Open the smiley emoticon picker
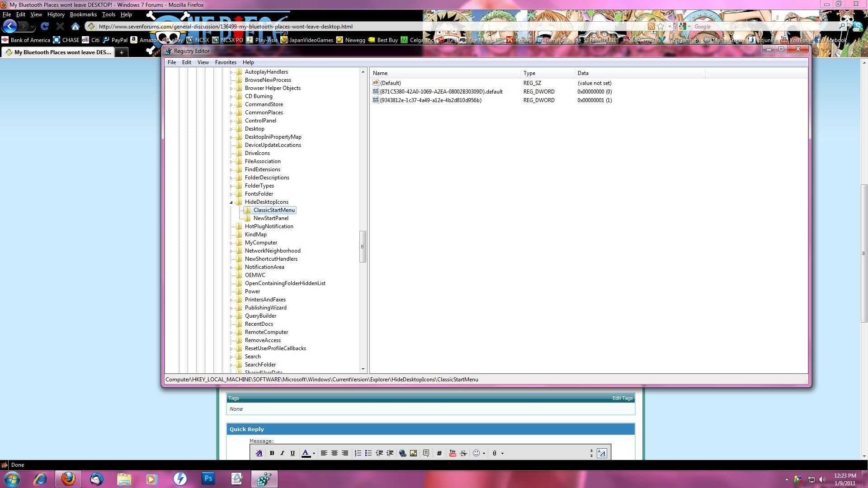 coord(476,453)
